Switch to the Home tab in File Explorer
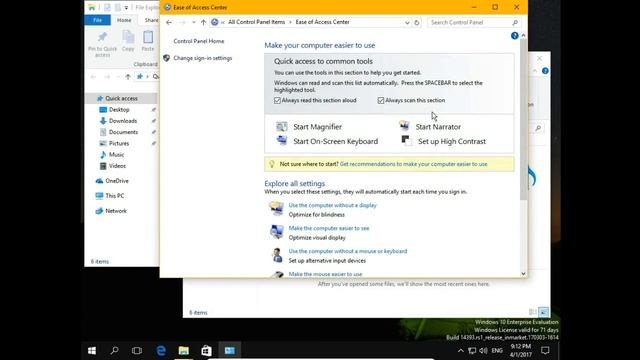The height and width of the screenshot is (360, 640). (124, 20)
